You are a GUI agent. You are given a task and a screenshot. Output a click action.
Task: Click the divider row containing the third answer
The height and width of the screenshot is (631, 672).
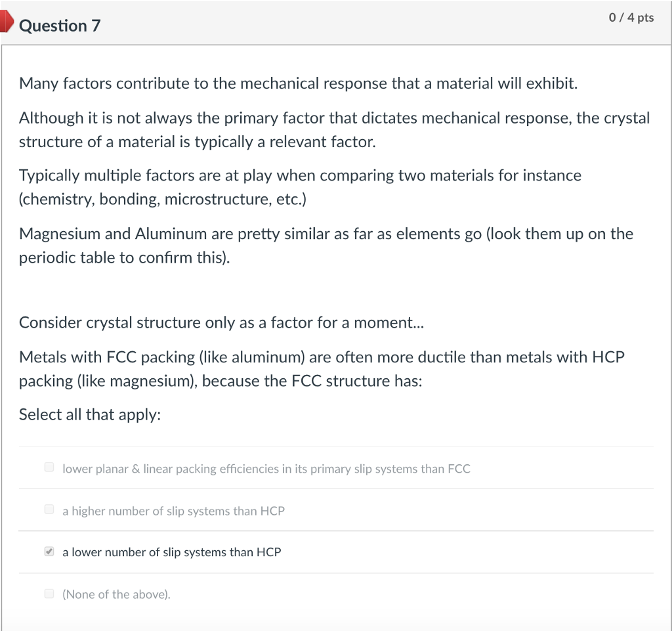click(336, 552)
